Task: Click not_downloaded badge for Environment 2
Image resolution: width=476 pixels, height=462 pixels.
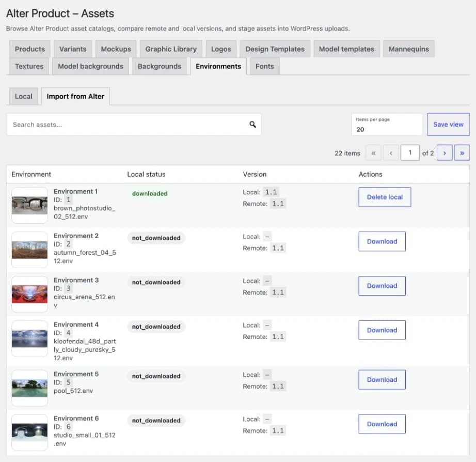Action: 156,238
